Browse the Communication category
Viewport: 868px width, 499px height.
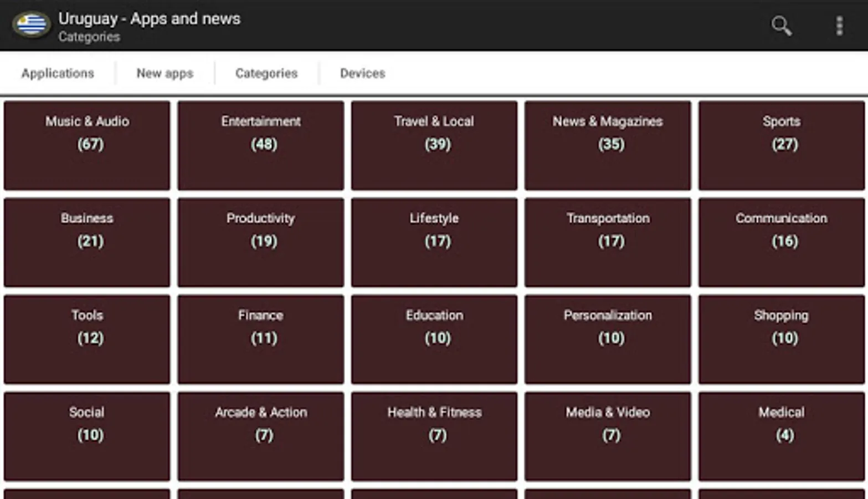tap(782, 242)
